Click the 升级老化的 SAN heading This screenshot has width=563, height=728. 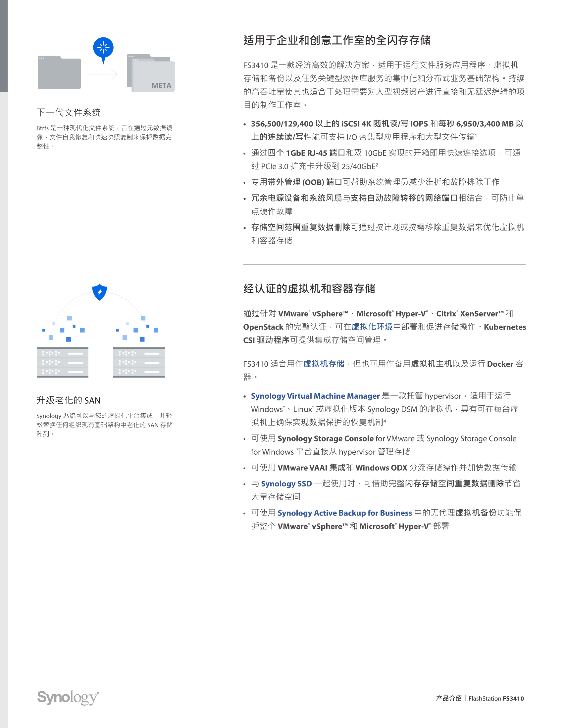[68, 400]
